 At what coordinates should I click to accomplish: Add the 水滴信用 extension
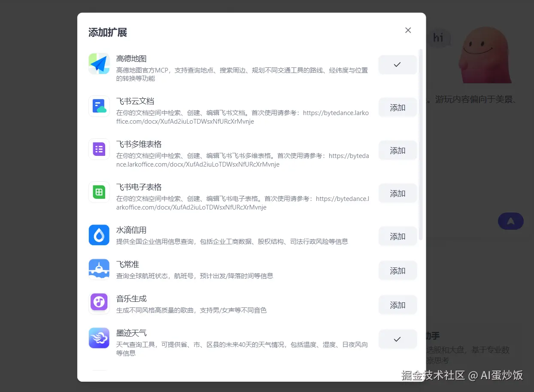click(397, 236)
